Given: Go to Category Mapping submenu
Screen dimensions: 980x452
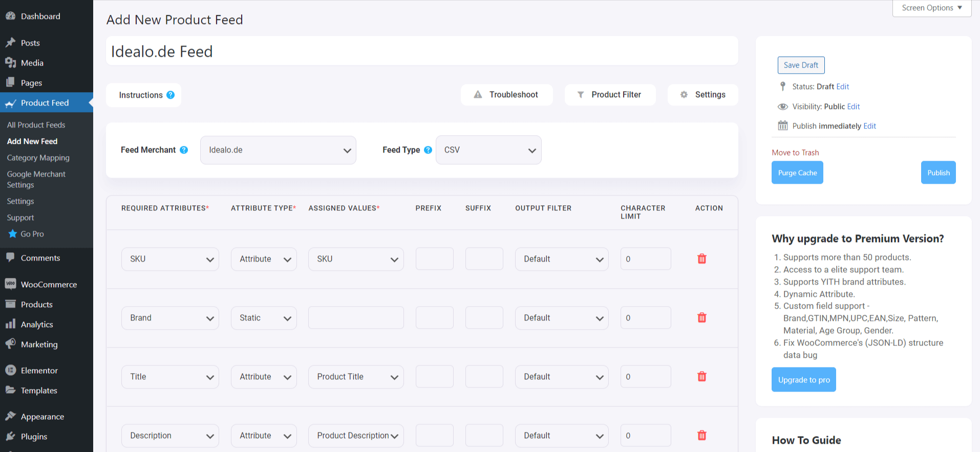Looking at the screenshot, I should pos(38,158).
